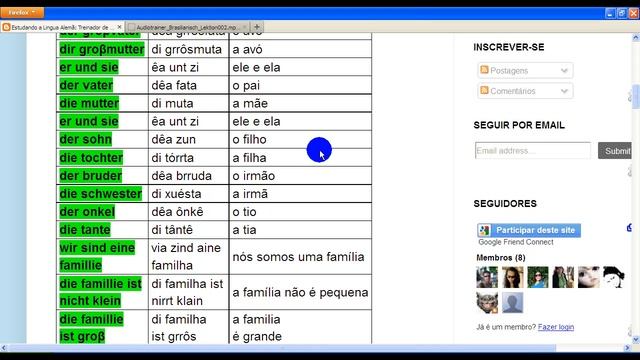Expand the Comentários subscribe dropdown
This screenshot has height=360, width=640.
[x=564, y=91]
